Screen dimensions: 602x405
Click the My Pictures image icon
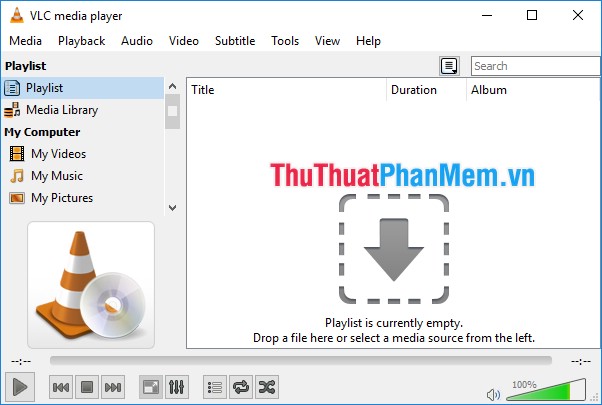point(17,198)
